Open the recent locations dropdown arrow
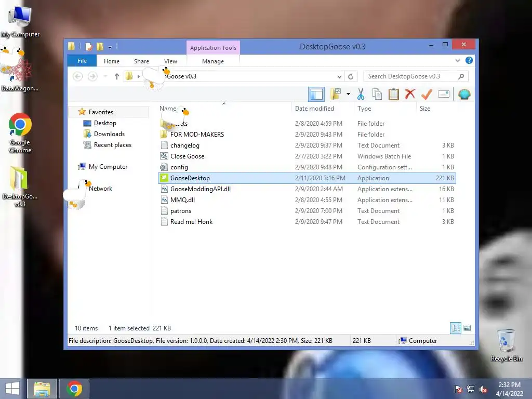532x399 pixels. [x=105, y=76]
